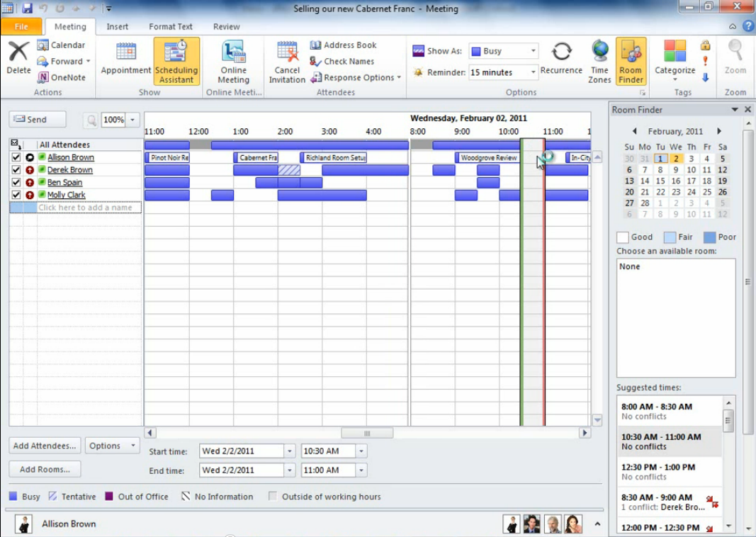Image resolution: width=756 pixels, height=537 pixels.
Task: Open the Reminder 15 minutes dropdown
Action: (x=534, y=72)
